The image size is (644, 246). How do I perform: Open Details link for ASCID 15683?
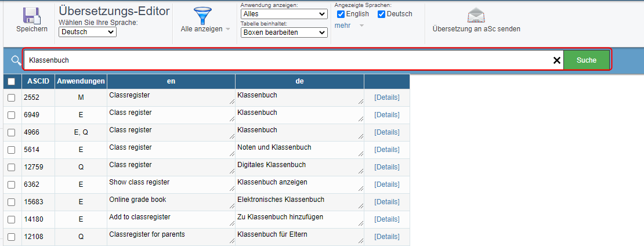point(386,202)
